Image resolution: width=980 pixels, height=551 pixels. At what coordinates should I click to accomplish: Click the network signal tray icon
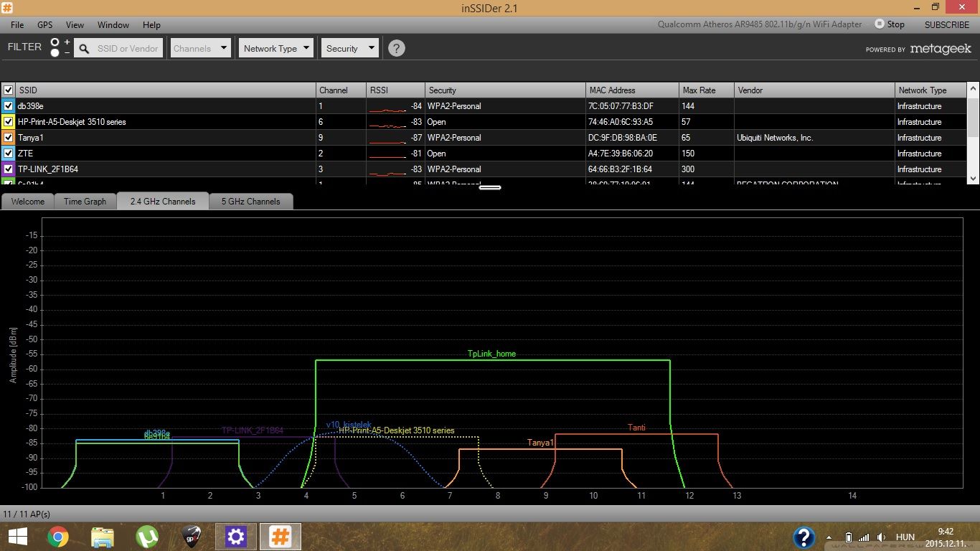coord(864,537)
